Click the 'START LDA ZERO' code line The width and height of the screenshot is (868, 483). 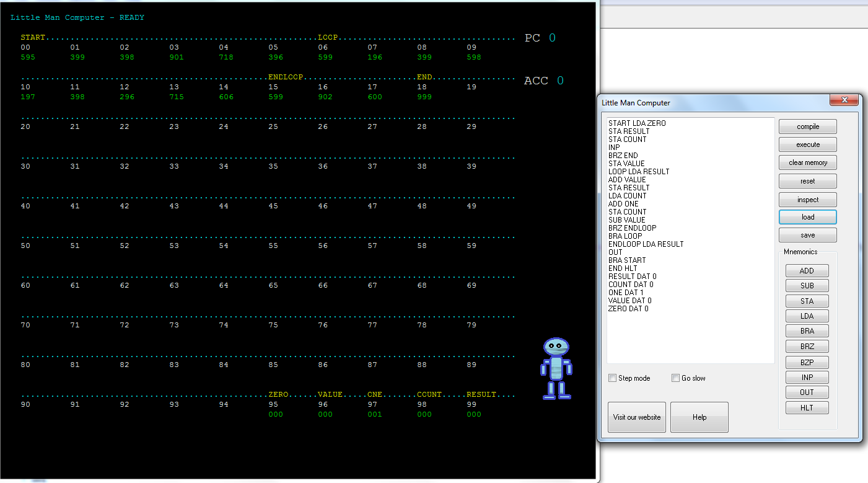637,123
